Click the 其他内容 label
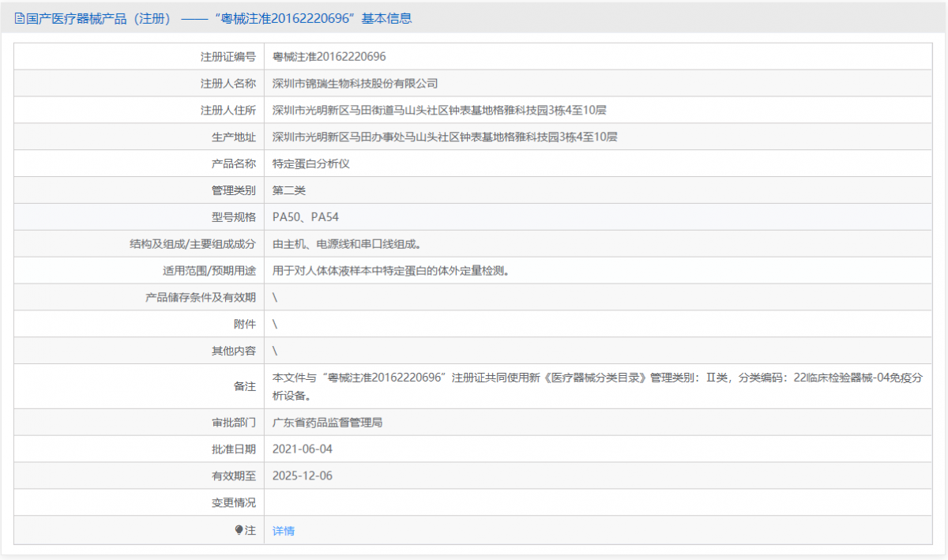 coord(234,351)
